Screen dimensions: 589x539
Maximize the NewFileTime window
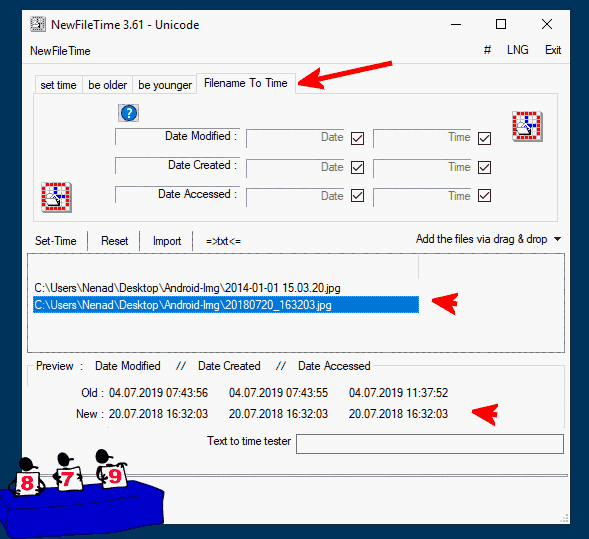click(501, 24)
